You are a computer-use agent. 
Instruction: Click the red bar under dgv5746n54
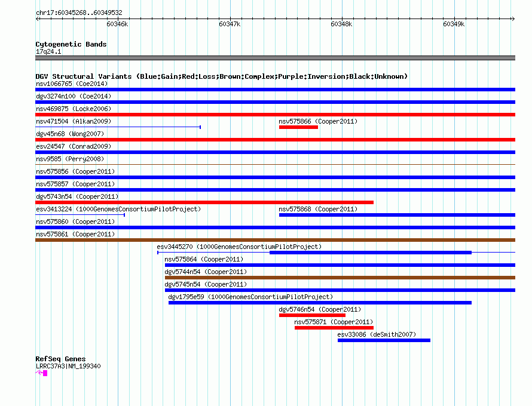[312, 315]
